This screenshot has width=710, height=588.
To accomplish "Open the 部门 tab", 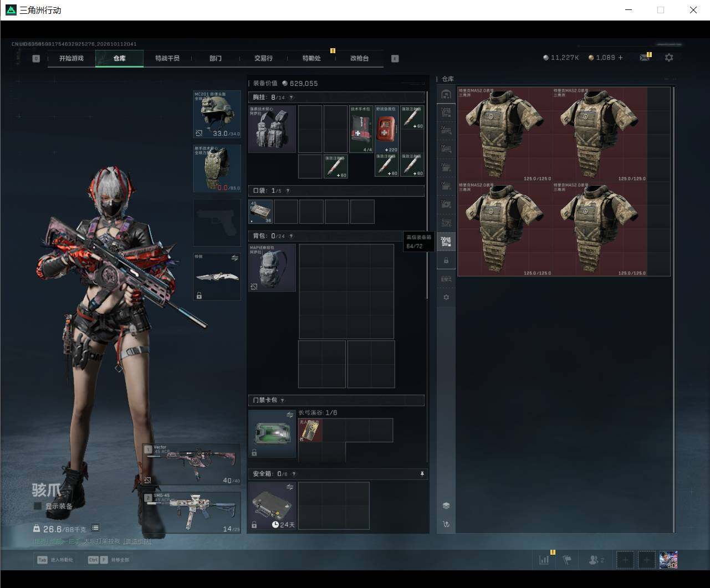I will (x=216, y=58).
